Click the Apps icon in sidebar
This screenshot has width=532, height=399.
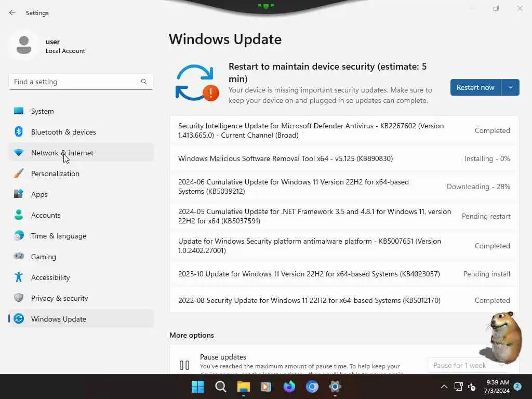coord(19,194)
